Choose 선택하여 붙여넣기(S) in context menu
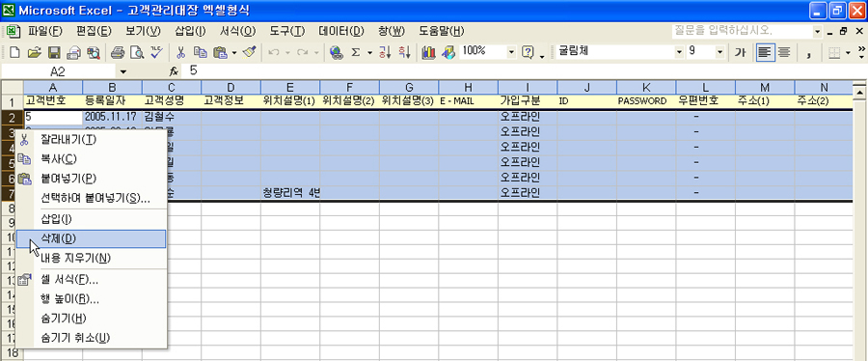 click(x=92, y=199)
